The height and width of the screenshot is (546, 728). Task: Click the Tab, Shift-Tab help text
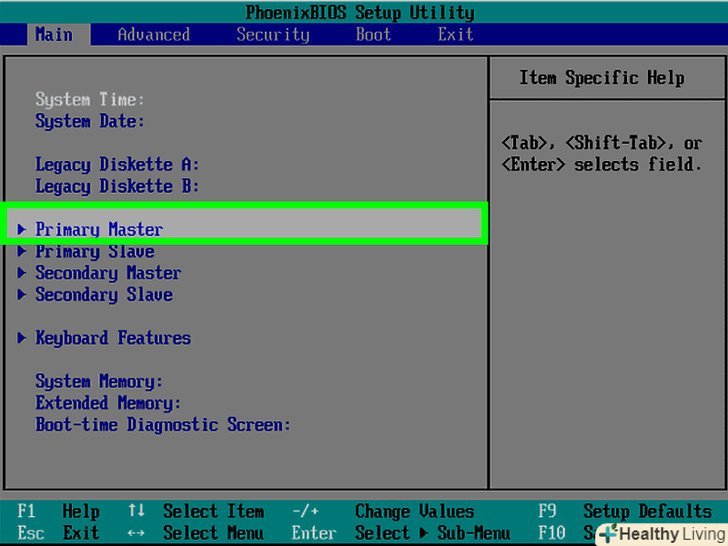[602, 154]
